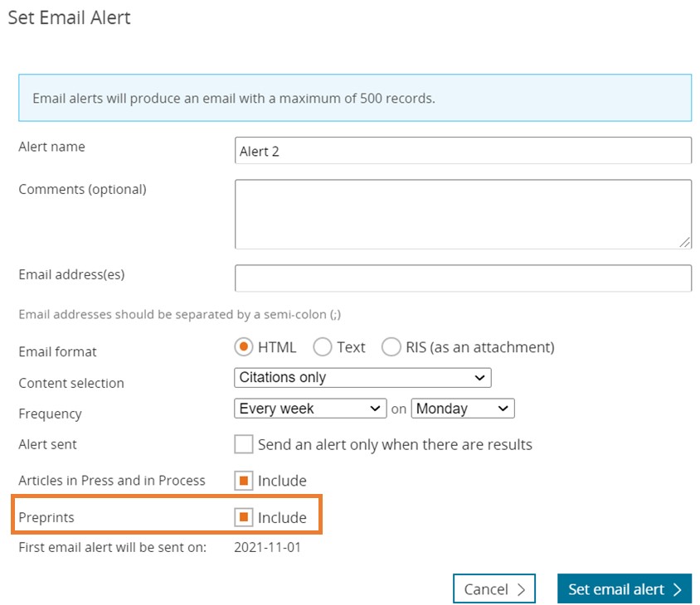Toggle Articles in Press Include checkbox
Screen dimensions: 700x605
(244, 481)
